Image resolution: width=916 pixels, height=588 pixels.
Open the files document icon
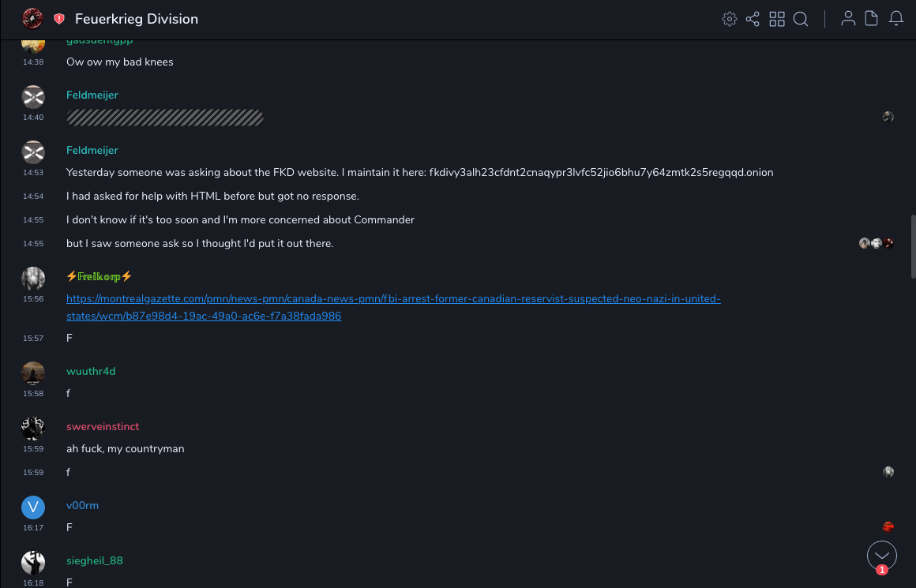pos(872,19)
